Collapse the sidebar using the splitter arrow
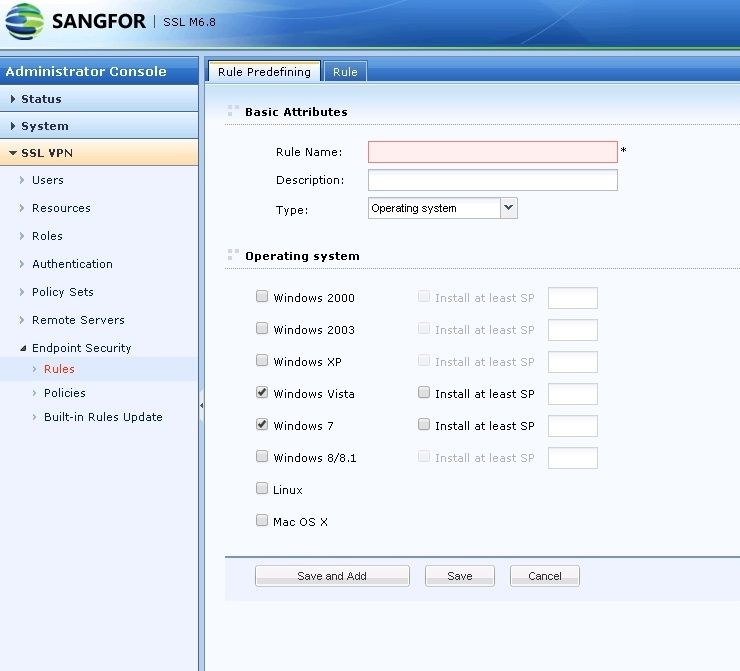Image resolution: width=740 pixels, height=671 pixels. [202, 405]
